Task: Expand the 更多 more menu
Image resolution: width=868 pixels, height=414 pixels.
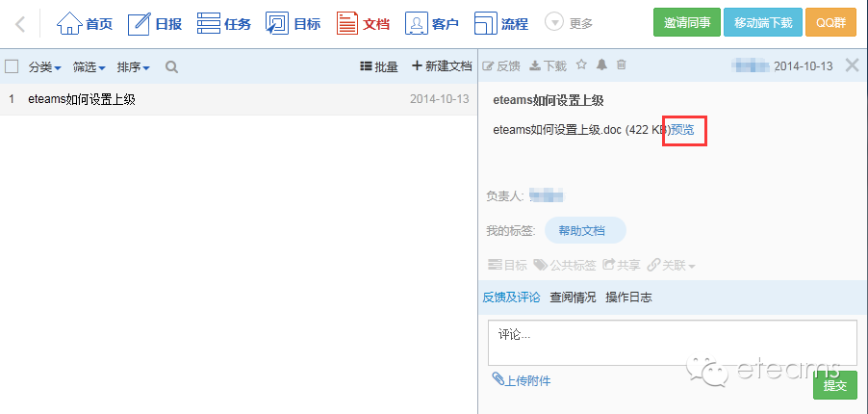Action: tap(569, 23)
